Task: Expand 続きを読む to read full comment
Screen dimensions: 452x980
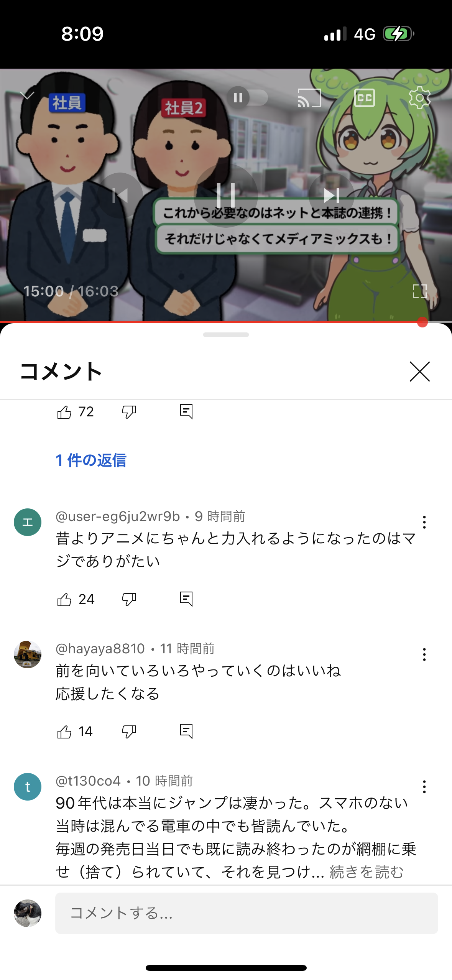Action: click(367, 872)
